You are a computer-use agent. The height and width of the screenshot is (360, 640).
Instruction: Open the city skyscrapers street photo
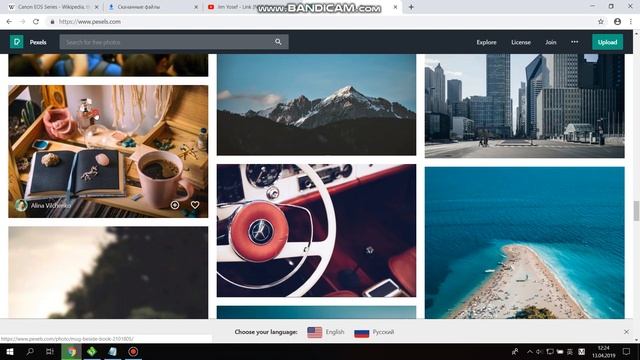pos(524,106)
